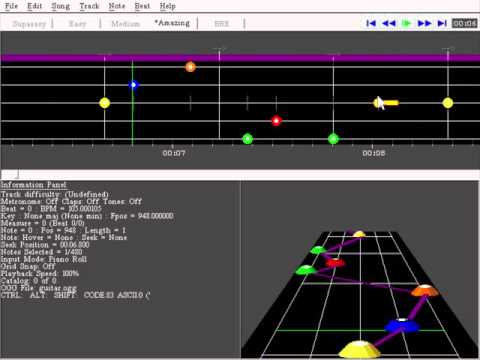This screenshot has width=480, height=360.
Task: Jump to the song start with rewind-to-beginning button
Action: coord(371,23)
